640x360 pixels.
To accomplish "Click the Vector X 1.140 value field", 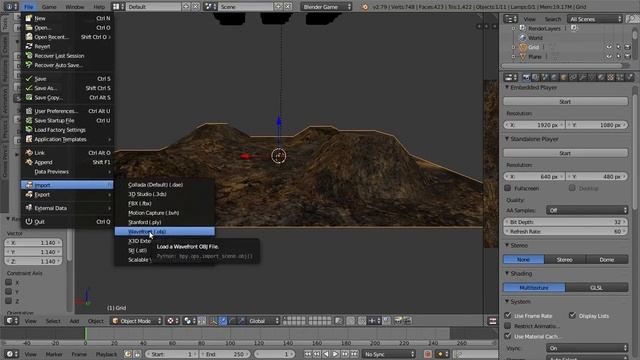I will coord(33,242).
